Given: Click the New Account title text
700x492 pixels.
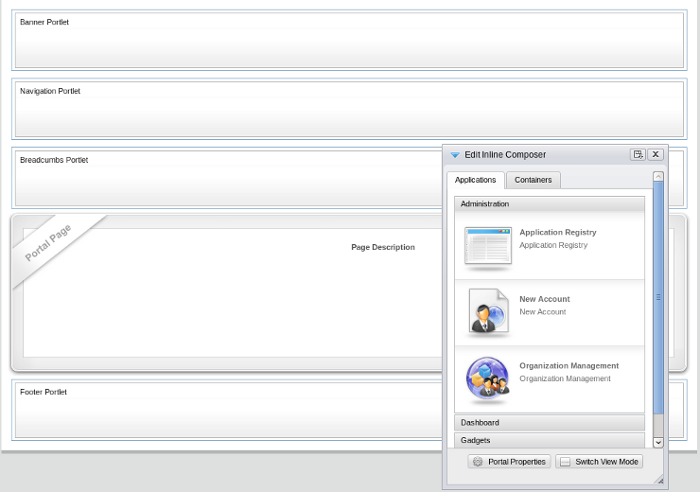Looking at the screenshot, I should coord(545,299).
